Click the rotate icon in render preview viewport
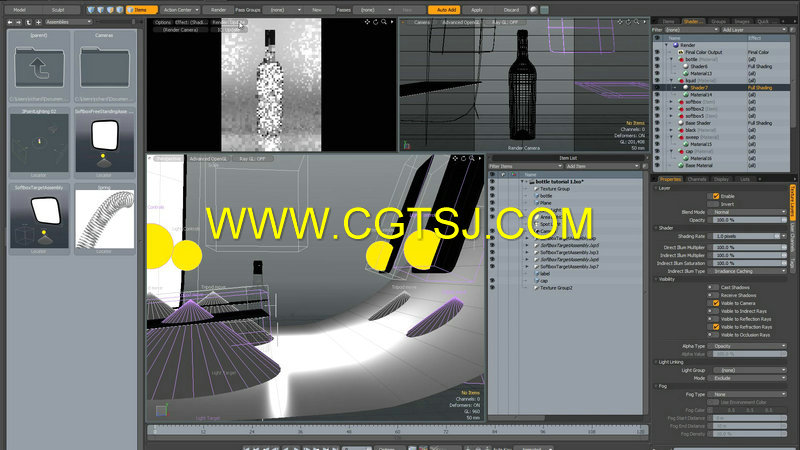The height and width of the screenshot is (450, 800). click(376, 22)
